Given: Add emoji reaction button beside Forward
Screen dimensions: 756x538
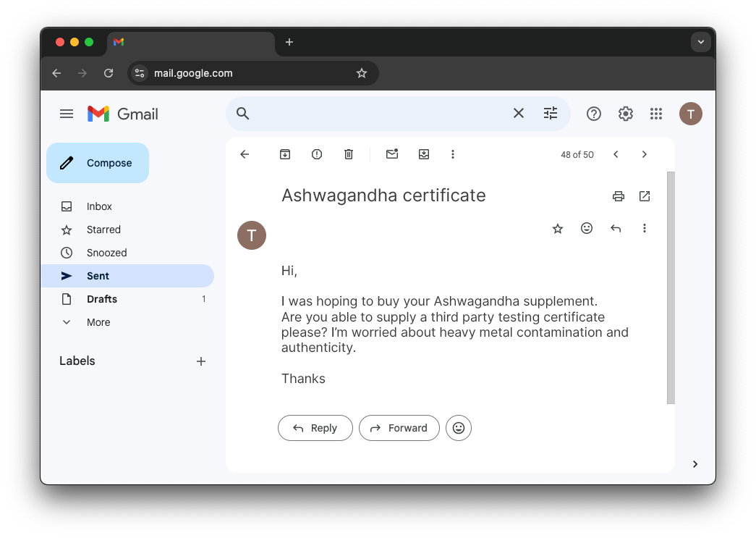Looking at the screenshot, I should point(459,428).
